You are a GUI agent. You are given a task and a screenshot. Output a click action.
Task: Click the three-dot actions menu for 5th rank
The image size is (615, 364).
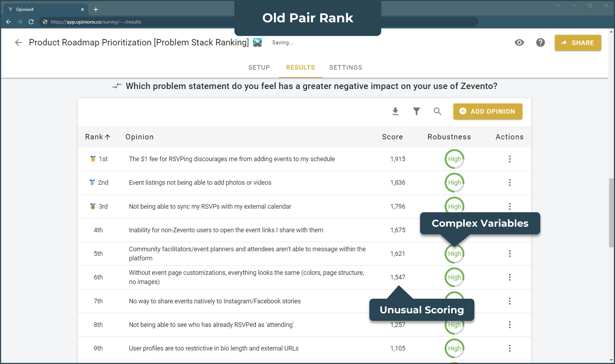point(510,253)
